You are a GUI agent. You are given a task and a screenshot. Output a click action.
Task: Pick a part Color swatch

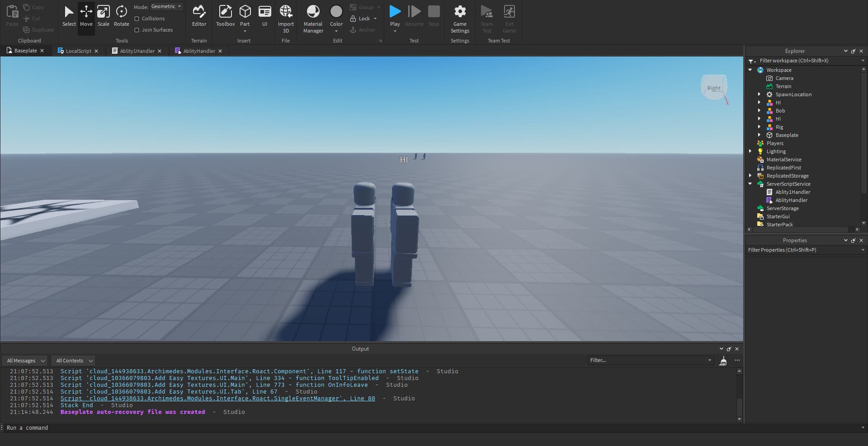click(x=336, y=12)
